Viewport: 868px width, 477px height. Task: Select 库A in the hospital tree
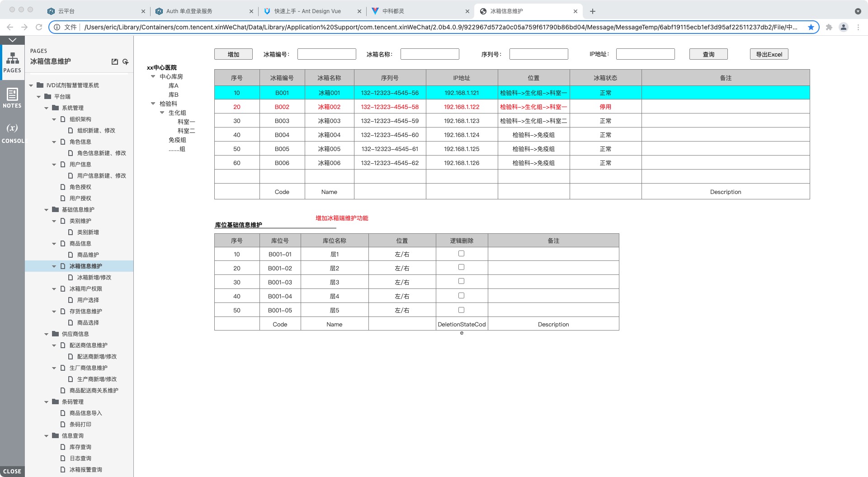[x=174, y=85]
